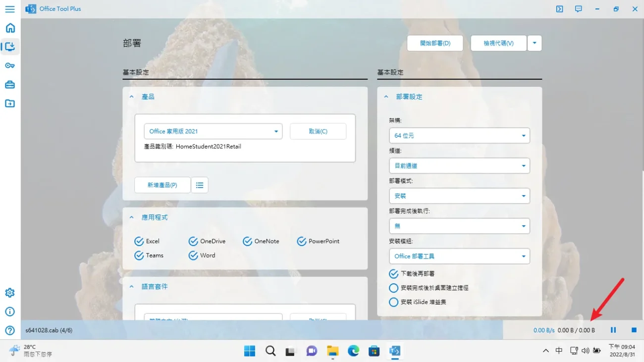Enable the Excel application checkbox
644x362 pixels.
(139, 241)
